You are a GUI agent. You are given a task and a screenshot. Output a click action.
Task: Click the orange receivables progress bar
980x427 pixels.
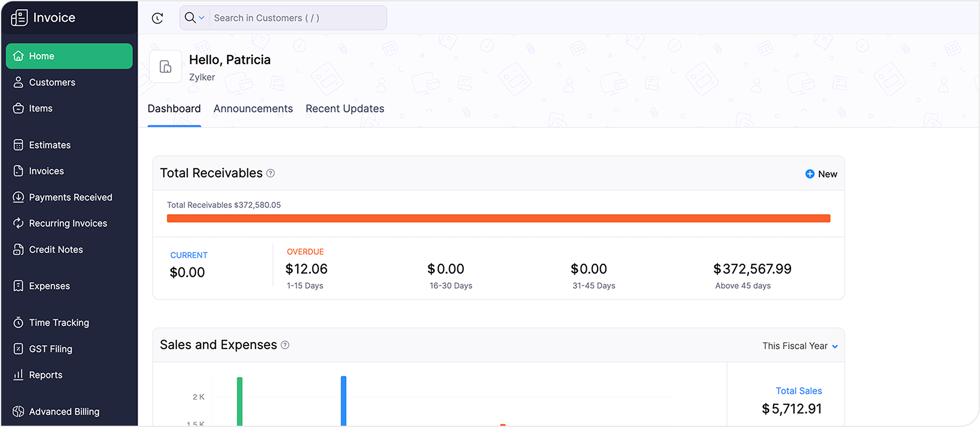coord(498,218)
